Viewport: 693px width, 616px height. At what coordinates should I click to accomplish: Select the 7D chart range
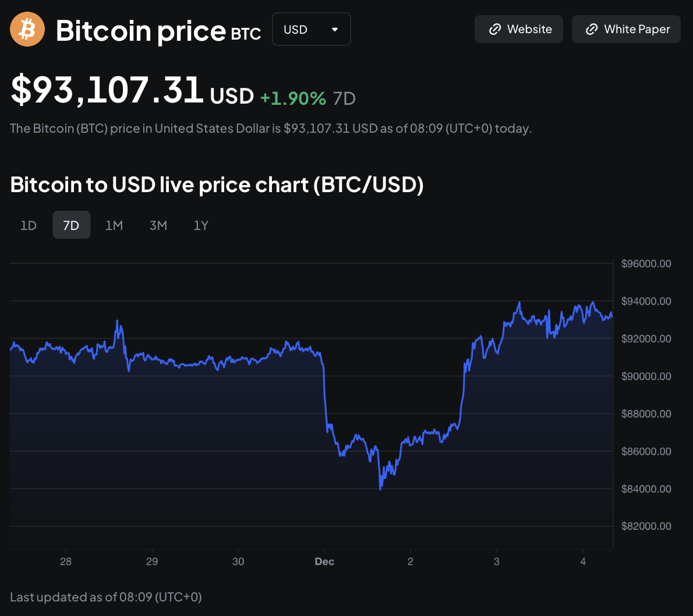71,225
